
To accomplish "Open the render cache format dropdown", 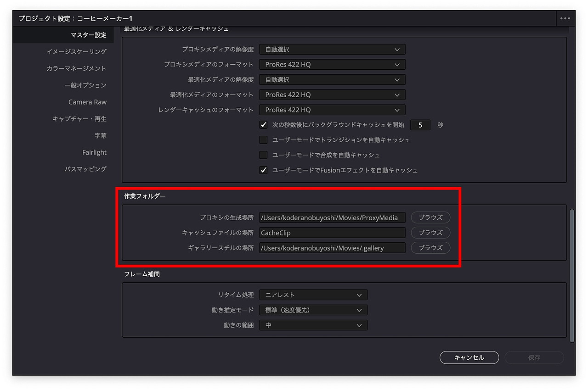I will click(x=332, y=110).
